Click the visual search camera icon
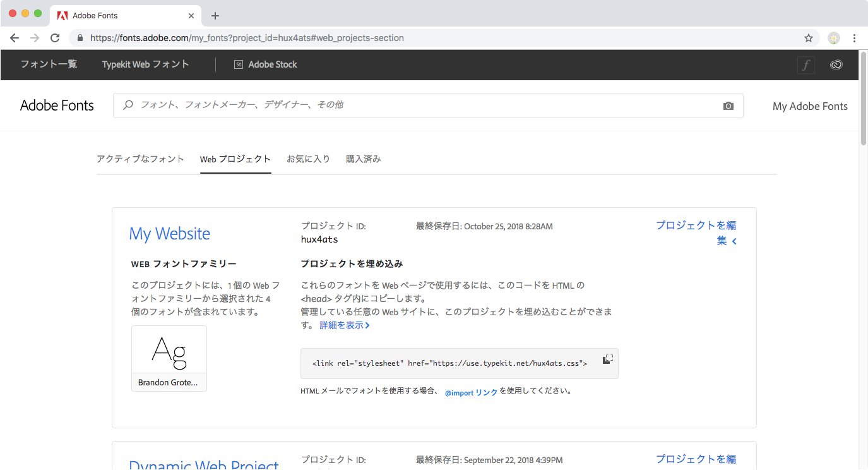This screenshot has width=868, height=470. coord(728,106)
